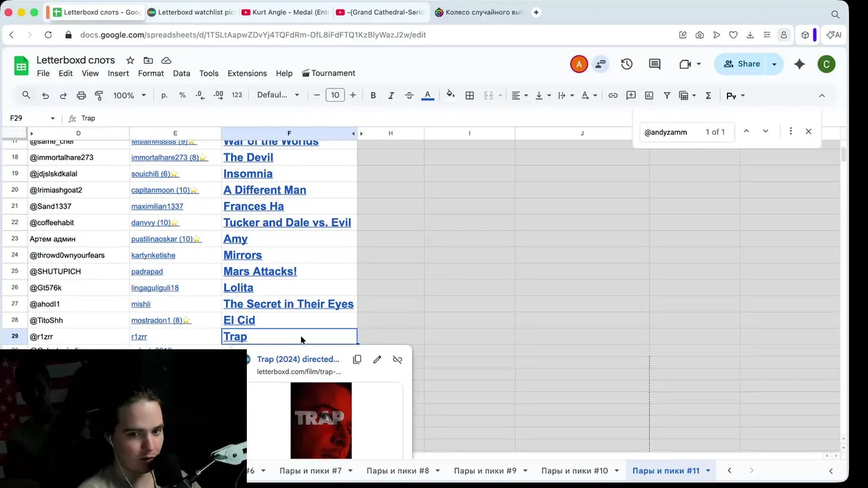The image size is (868, 488).
Task: Open the cell borders menu
Action: pos(469,96)
